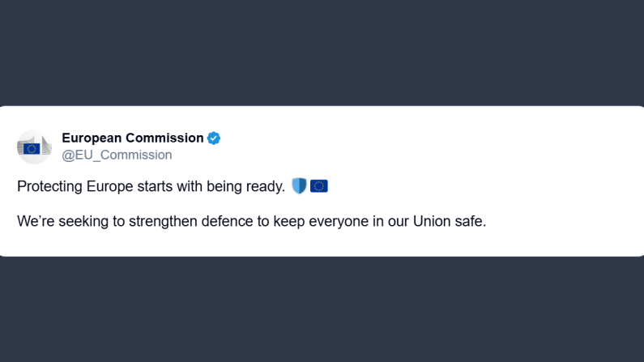Image resolution: width=644 pixels, height=362 pixels.
Task: Click the blue shield emoji
Action: click(299, 186)
